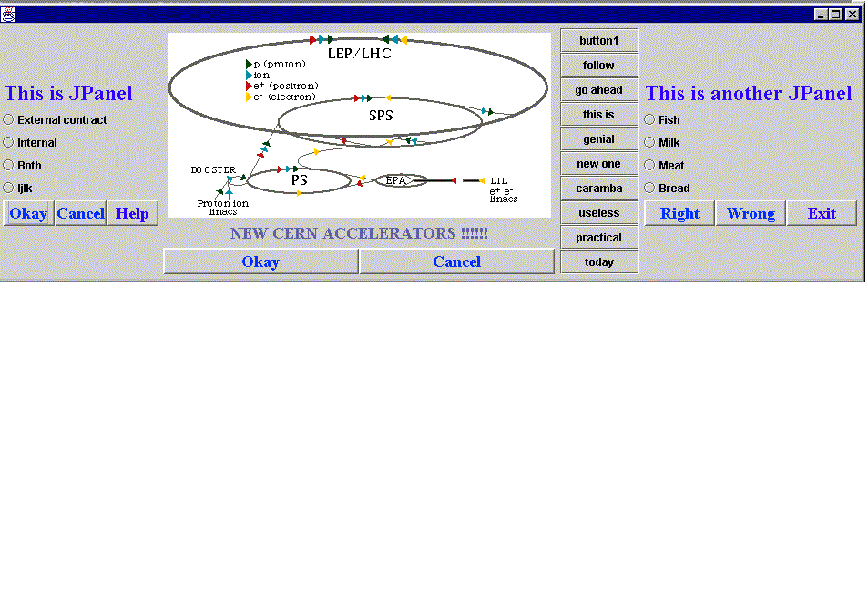Viewport: 868px width, 604px height.
Task: Click the red 'e+ (positron)' legend arrow
Action: tap(250, 86)
